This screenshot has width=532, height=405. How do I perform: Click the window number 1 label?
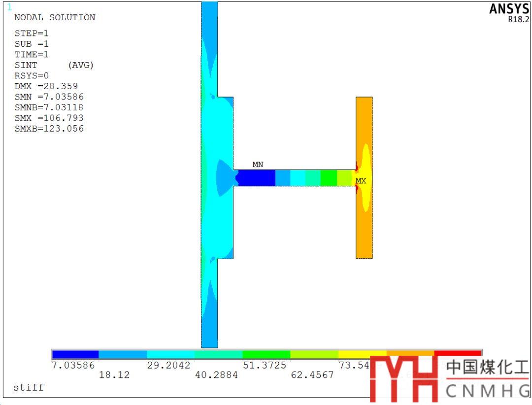pos(9,7)
